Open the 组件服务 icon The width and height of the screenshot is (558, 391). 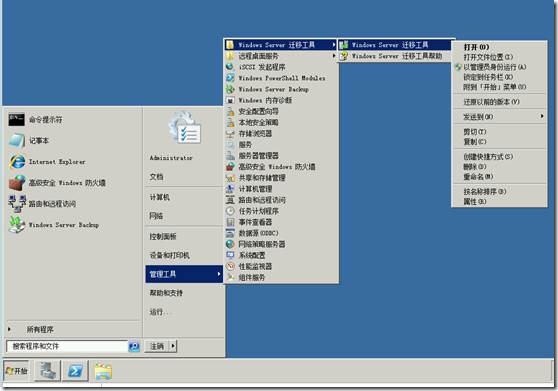coord(230,277)
